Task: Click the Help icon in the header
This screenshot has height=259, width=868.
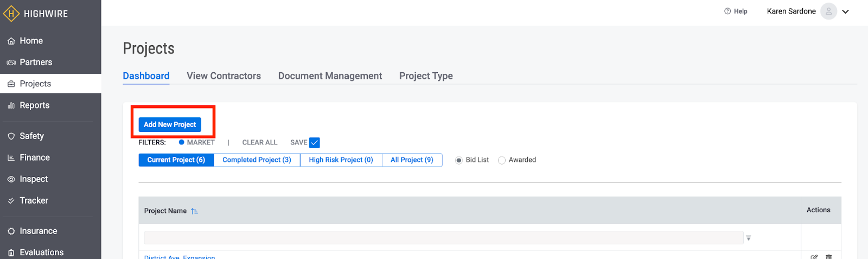Action: pyautogui.click(x=727, y=11)
